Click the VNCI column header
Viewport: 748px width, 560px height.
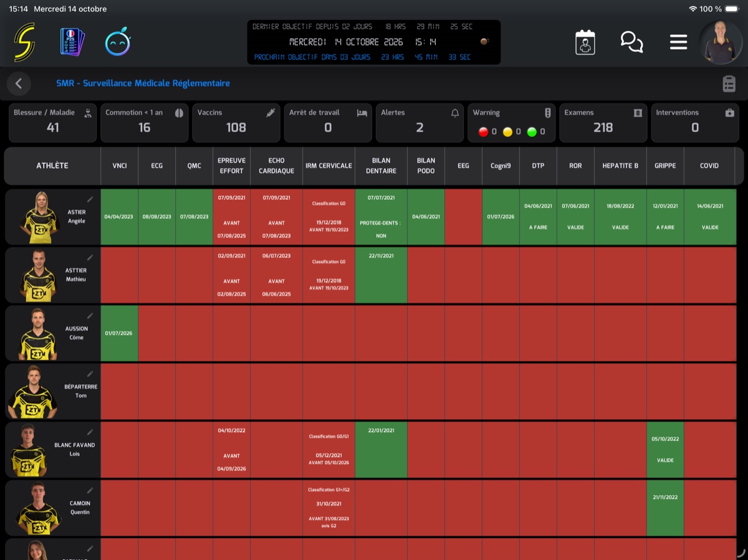[x=120, y=166]
